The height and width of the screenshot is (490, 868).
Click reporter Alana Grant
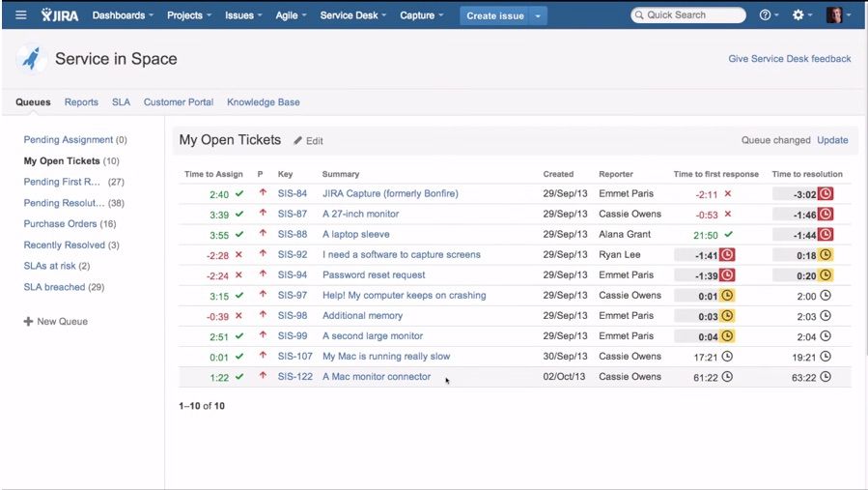625,235
